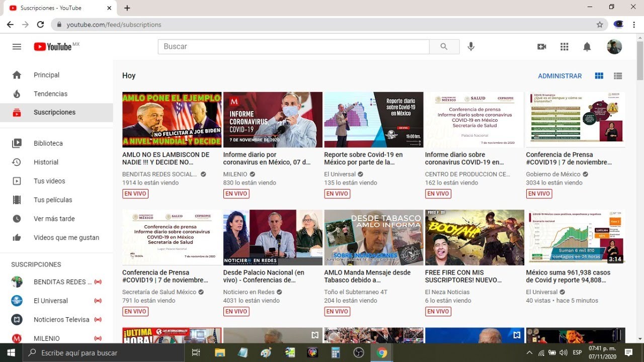
Task: Open the Windows Start menu
Action: pos(11,352)
